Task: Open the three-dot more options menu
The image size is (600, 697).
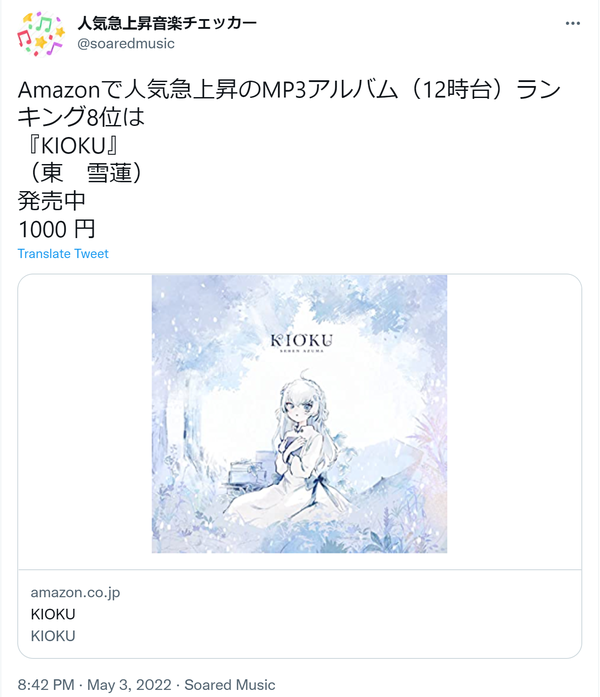Action: (572, 23)
